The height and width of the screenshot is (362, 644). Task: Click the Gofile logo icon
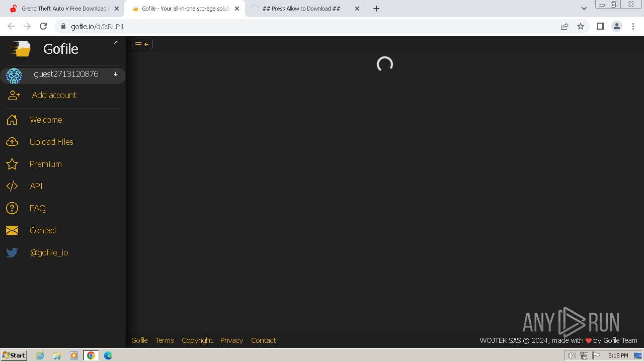pos(19,49)
